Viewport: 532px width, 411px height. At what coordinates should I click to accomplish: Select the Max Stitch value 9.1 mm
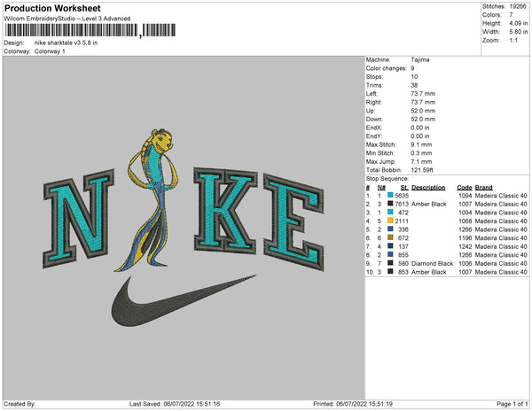[421, 144]
